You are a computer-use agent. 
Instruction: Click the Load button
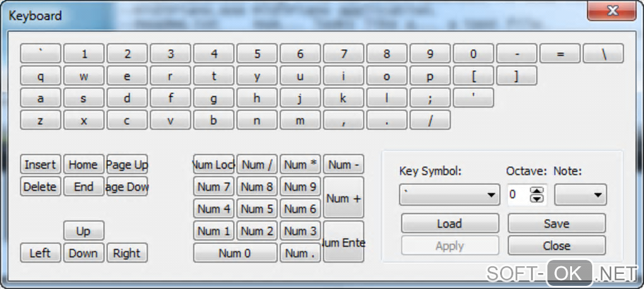(450, 223)
